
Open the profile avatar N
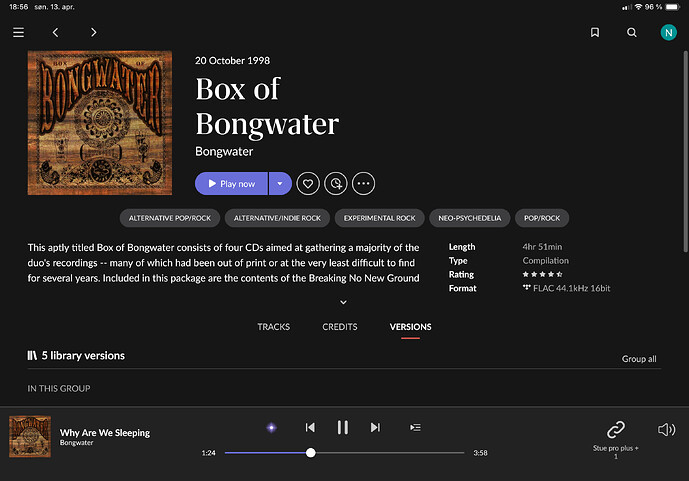[x=668, y=33]
